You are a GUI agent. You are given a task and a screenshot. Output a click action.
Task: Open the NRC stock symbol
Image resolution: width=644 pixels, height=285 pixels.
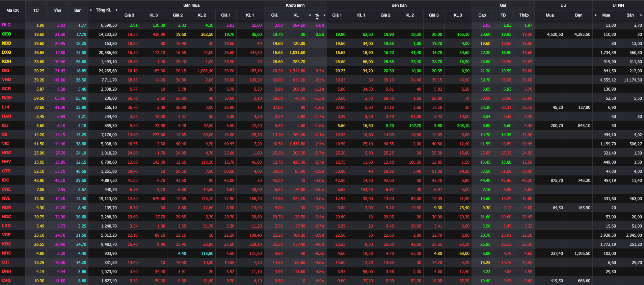[x=6, y=253]
